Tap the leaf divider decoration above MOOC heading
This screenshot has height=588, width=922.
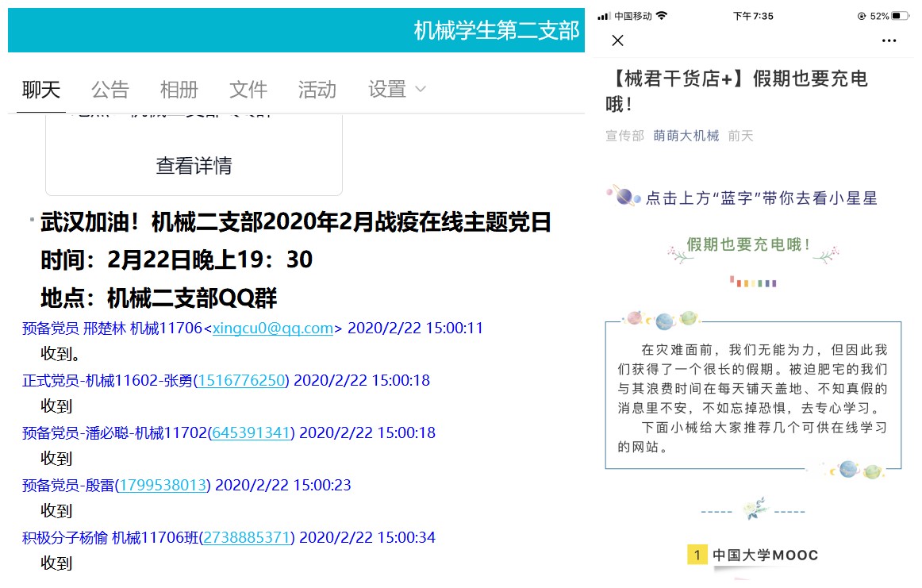754,509
